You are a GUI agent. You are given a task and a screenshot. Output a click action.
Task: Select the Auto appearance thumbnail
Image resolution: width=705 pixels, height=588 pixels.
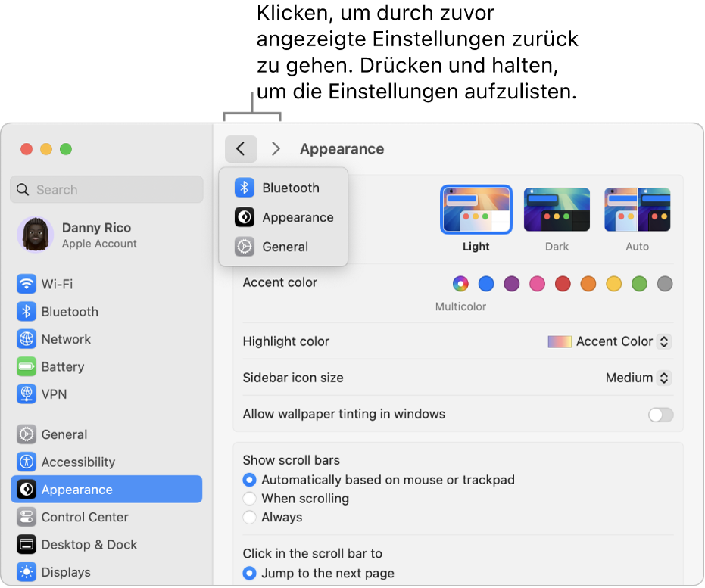pos(637,210)
